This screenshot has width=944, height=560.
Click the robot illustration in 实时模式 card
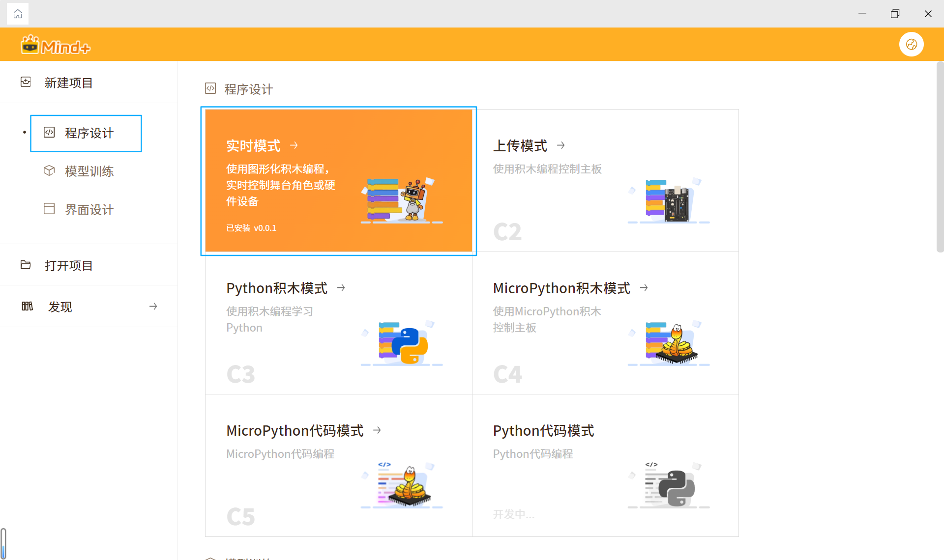[402, 200]
